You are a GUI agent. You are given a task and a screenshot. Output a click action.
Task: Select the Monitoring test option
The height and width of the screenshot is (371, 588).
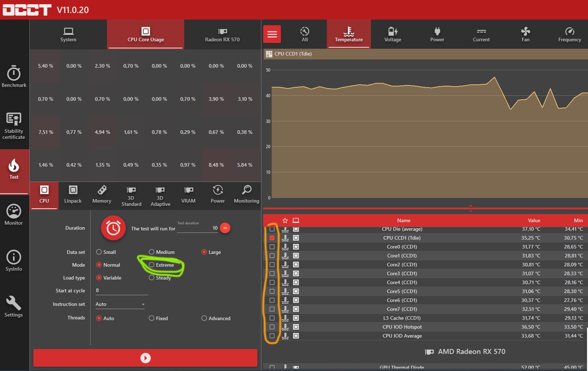(247, 195)
